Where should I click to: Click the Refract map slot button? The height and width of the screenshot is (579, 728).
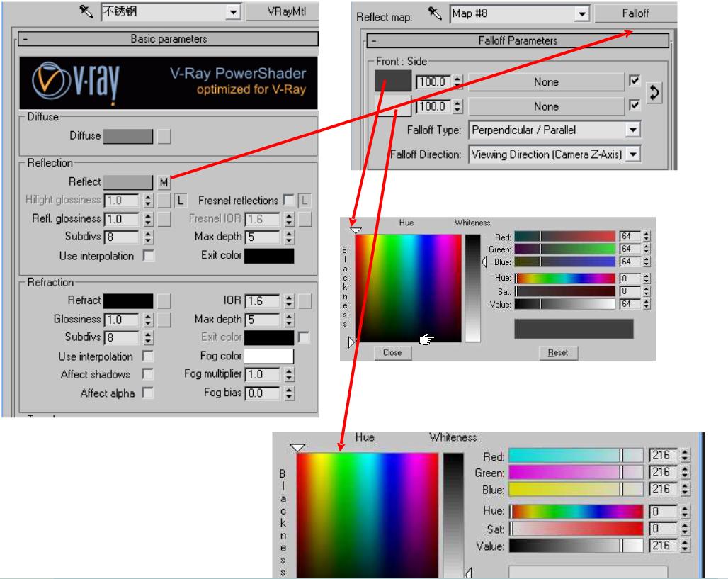[x=164, y=300]
